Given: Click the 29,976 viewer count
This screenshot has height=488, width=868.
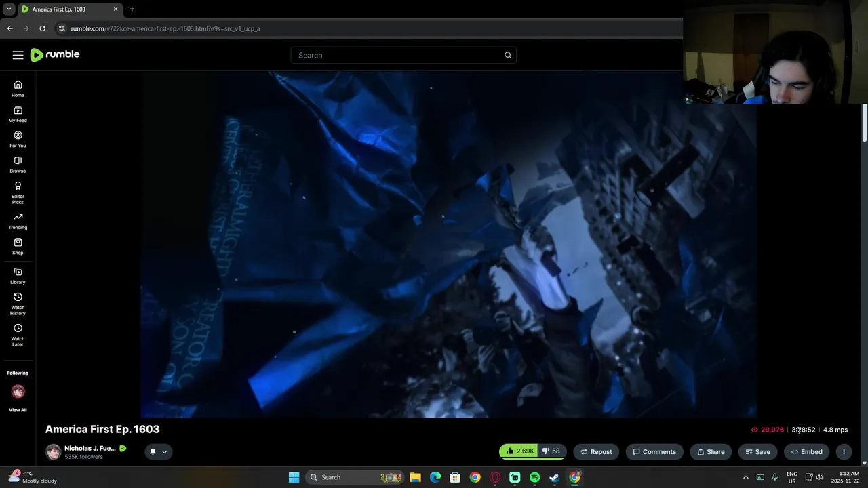Looking at the screenshot, I should pos(767,430).
